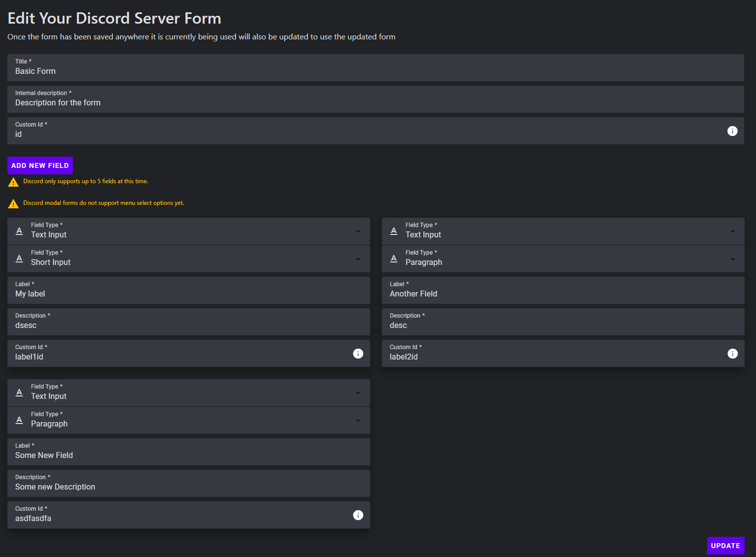Edit the Label field 'Some New Field'
Screen dimensions: 756x557
click(x=189, y=452)
